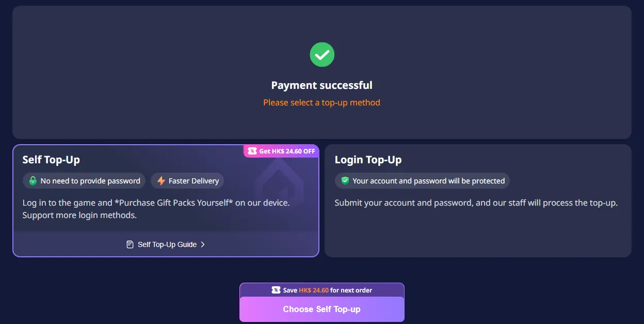The width and height of the screenshot is (644, 324).
Task: Click coupon icon in the Save banner
Action: 276,290
